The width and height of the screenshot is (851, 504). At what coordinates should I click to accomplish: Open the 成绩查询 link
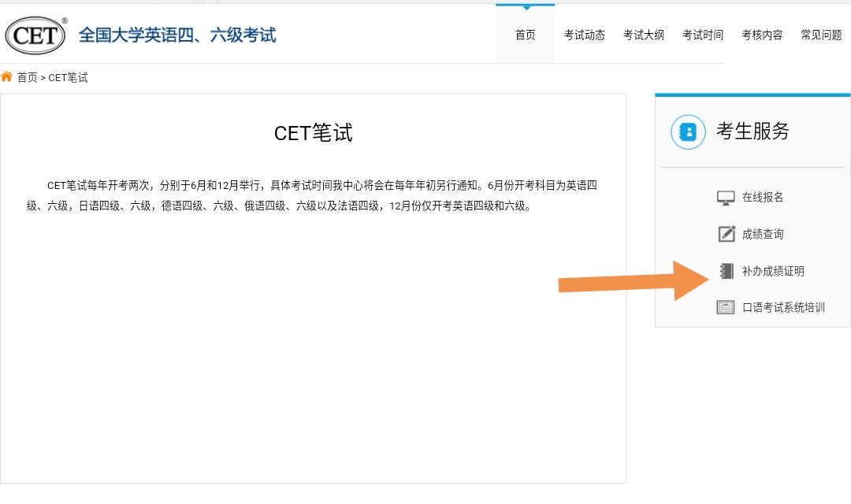(x=763, y=234)
